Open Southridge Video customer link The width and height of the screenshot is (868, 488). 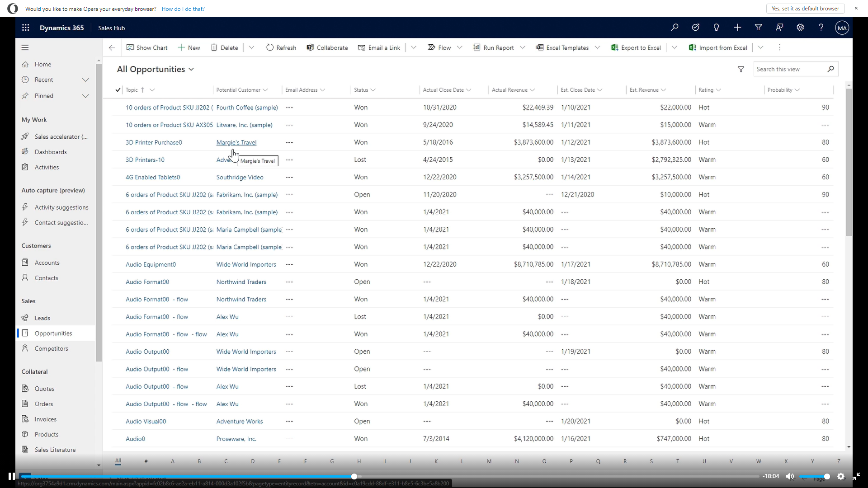click(x=240, y=177)
